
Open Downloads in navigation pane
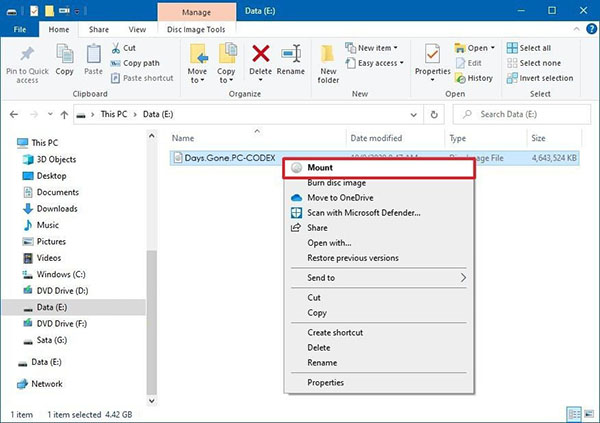[x=57, y=209]
